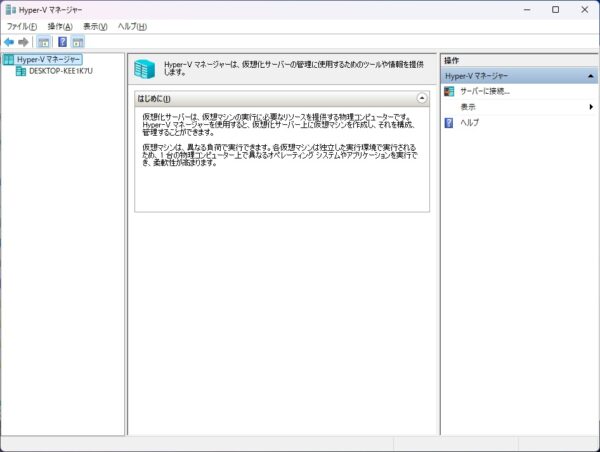Image resolution: width=600 pixels, height=452 pixels.
Task: Minimize the Hyper-V マネージャー window
Action: [527, 10]
